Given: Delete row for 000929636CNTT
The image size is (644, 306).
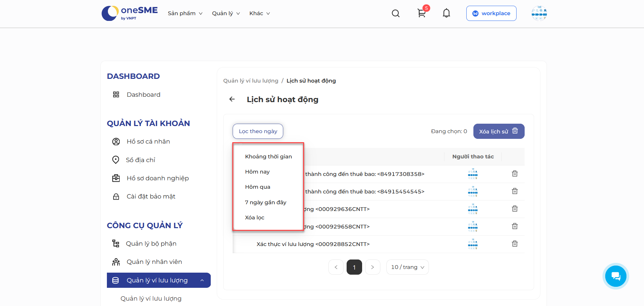Looking at the screenshot, I should (515, 209).
